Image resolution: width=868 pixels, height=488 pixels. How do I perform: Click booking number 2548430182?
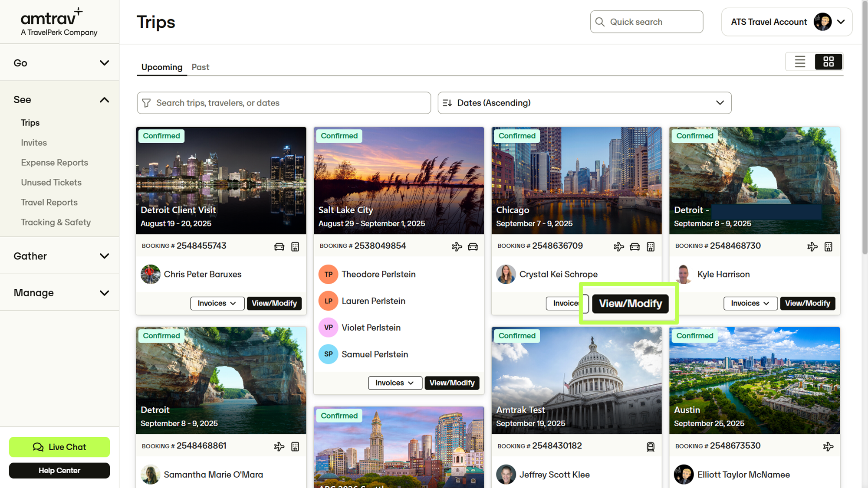pyautogui.click(x=557, y=446)
